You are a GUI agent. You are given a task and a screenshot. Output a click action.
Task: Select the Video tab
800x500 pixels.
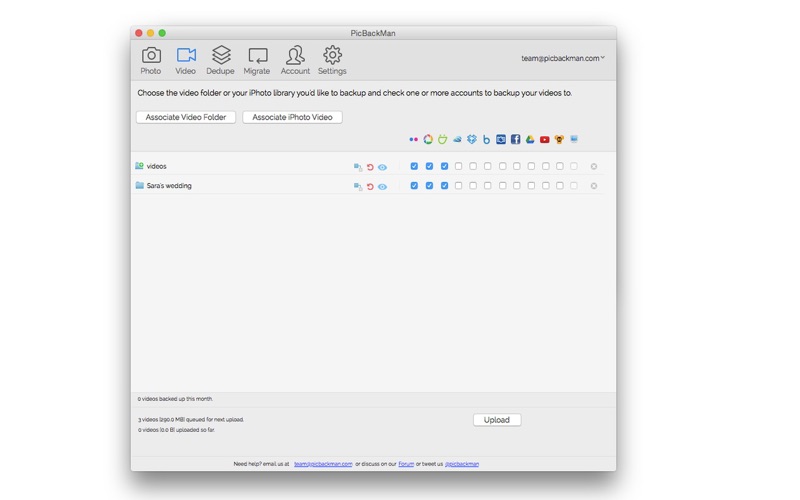pyautogui.click(x=186, y=60)
